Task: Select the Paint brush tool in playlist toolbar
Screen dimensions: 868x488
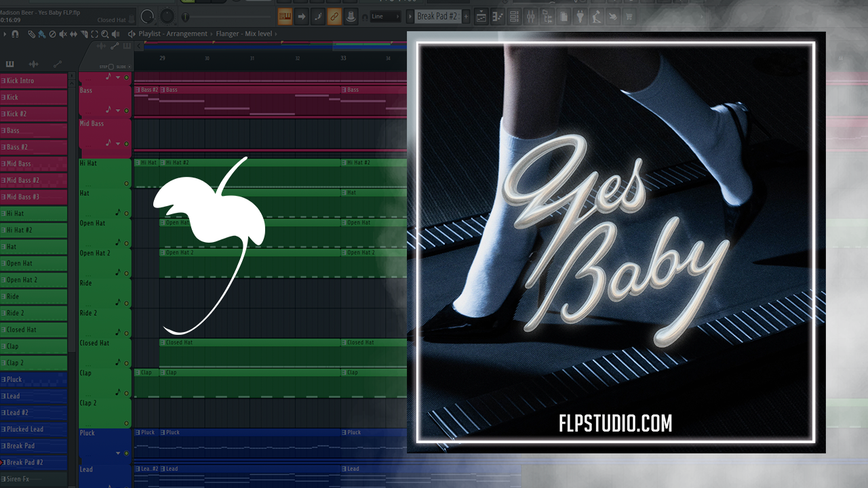Action: pyautogui.click(x=42, y=34)
